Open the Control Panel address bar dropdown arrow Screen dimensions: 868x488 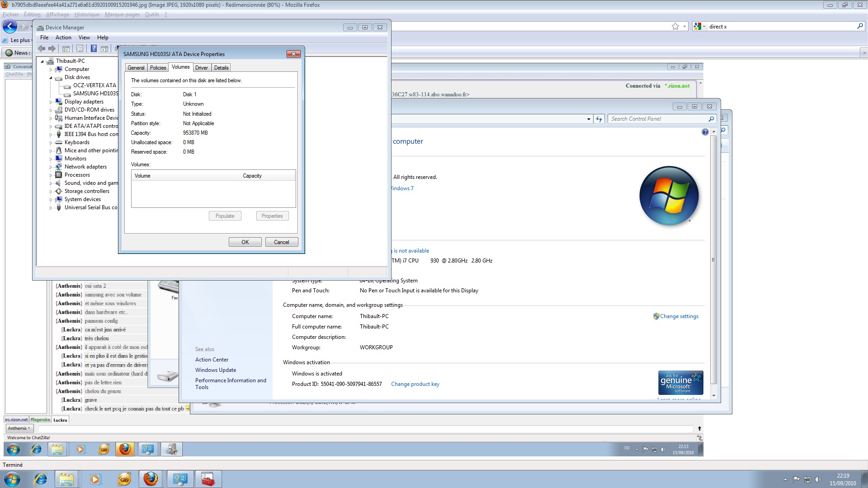click(589, 119)
